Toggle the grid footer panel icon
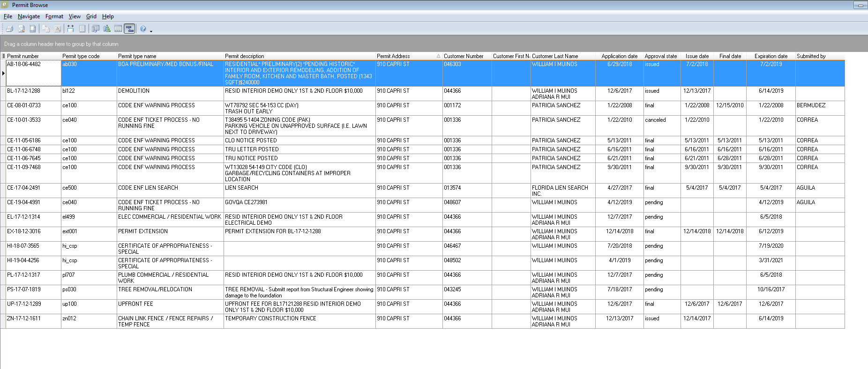868x369 pixels. (x=118, y=29)
